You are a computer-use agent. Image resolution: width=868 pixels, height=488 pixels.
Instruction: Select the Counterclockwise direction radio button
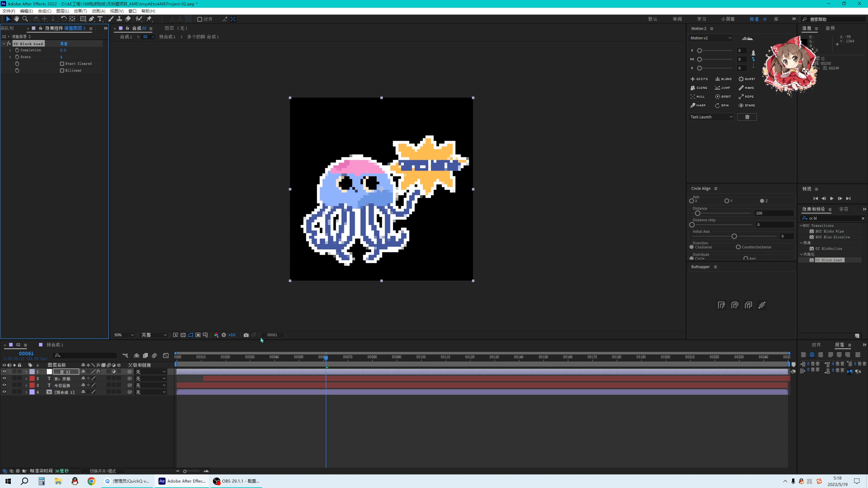(x=738, y=247)
